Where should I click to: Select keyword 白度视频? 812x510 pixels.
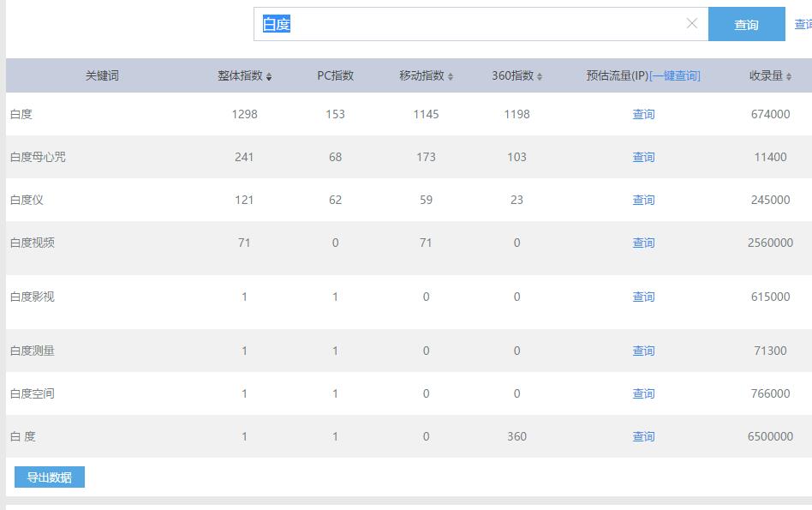(32, 243)
